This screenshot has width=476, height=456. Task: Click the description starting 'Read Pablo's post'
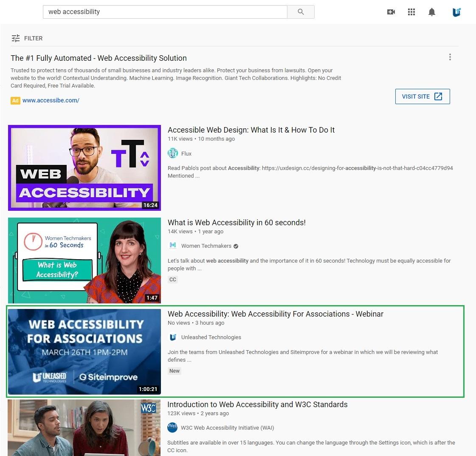[x=310, y=172]
